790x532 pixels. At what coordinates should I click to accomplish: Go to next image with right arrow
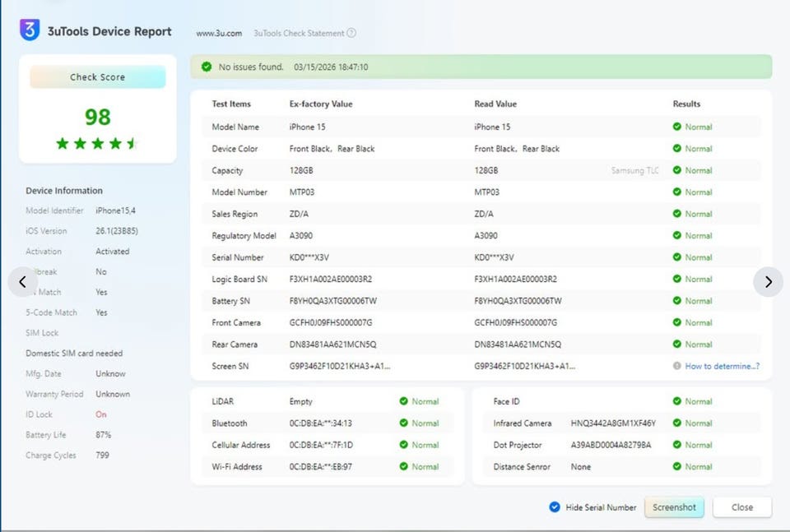[x=768, y=282]
